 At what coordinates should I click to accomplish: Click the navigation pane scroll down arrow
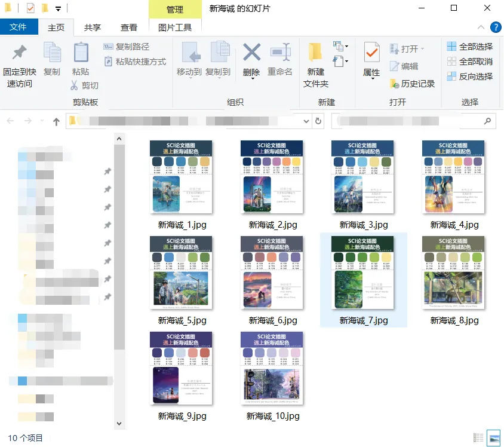click(119, 424)
